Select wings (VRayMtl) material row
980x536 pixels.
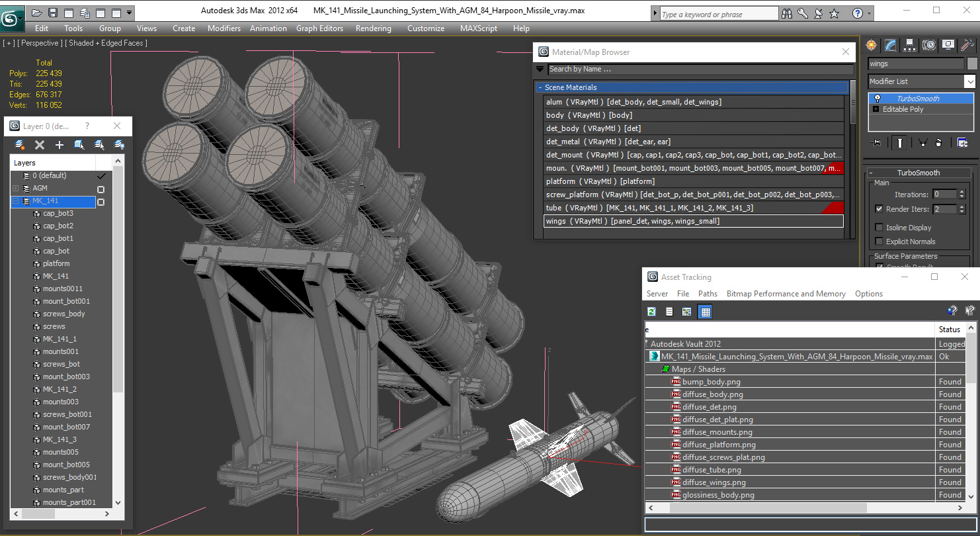click(693, 221)
